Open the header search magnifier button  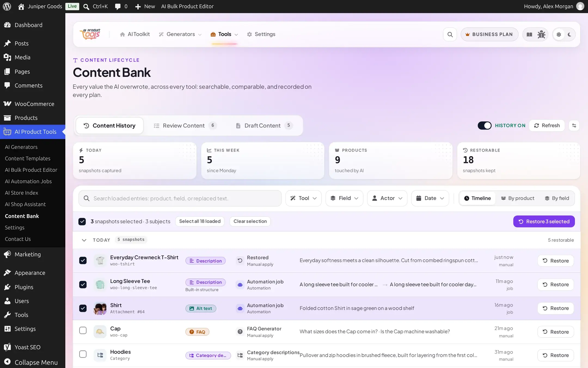(450, 34)
